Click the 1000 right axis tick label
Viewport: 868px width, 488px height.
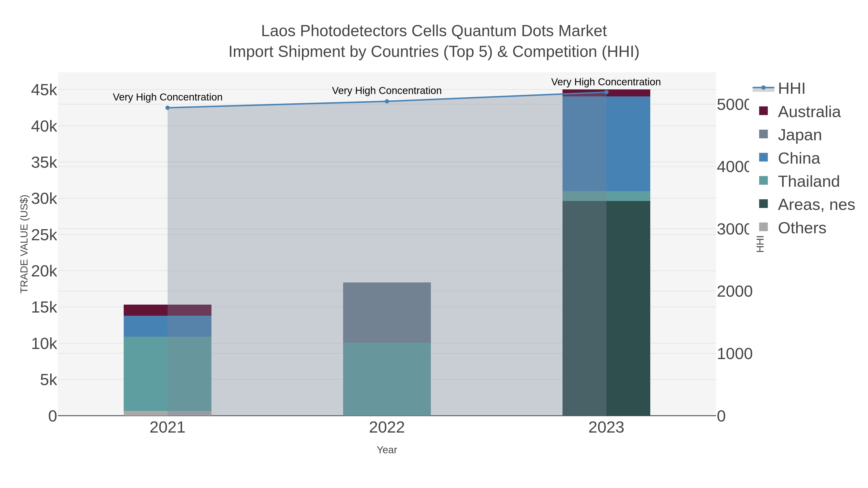(x=735, y=354)
